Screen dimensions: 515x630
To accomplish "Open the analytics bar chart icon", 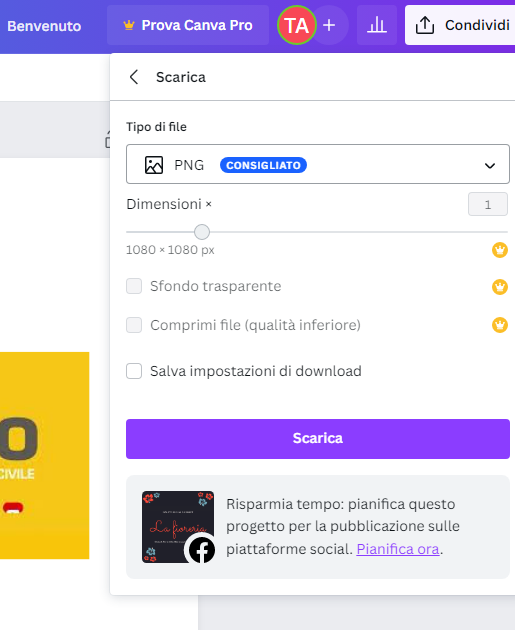I will 377,25.
